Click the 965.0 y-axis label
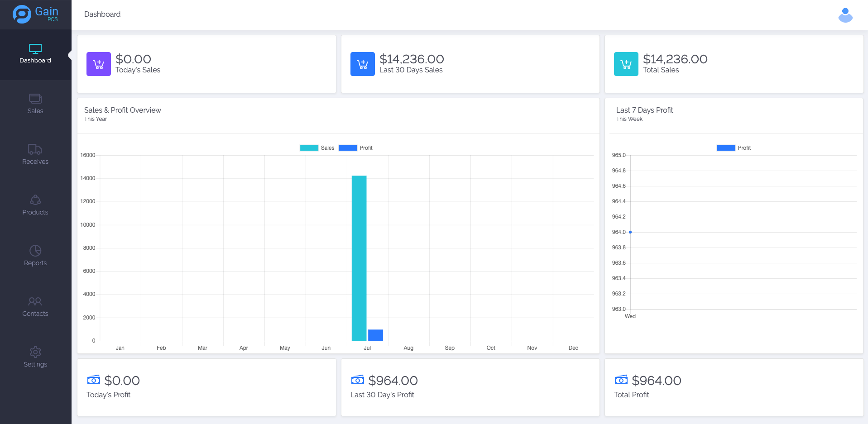 619,155
